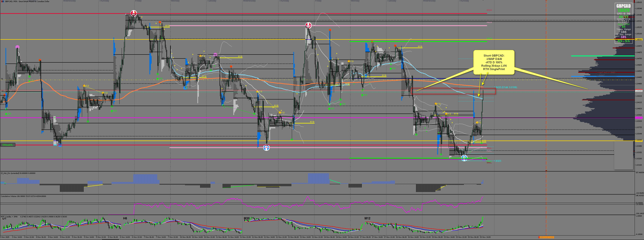
Task: Click the red cross marker at the chart's highest peak
Action: (x=134, y=13)
